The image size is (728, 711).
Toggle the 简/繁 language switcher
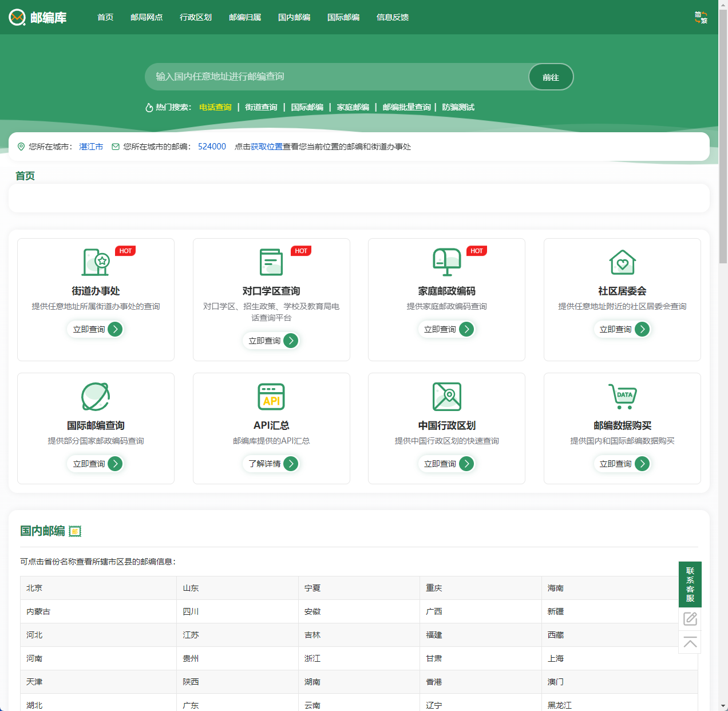click(x=700, y=18)
